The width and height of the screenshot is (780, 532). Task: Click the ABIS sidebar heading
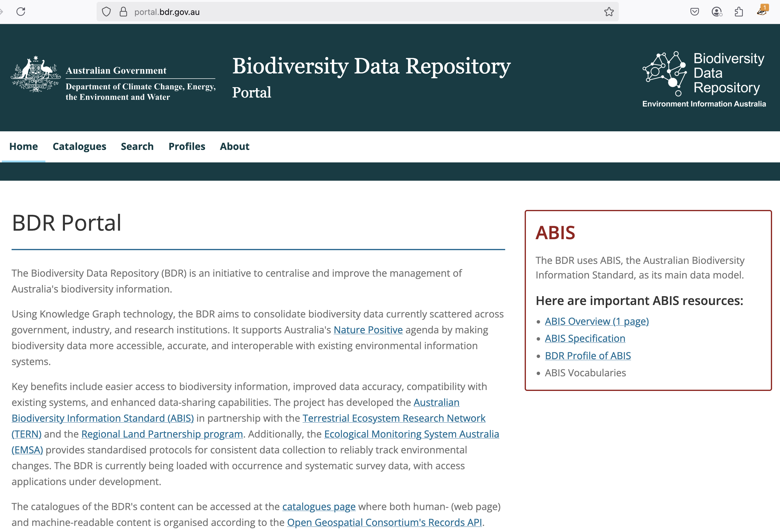pos(555,232)
